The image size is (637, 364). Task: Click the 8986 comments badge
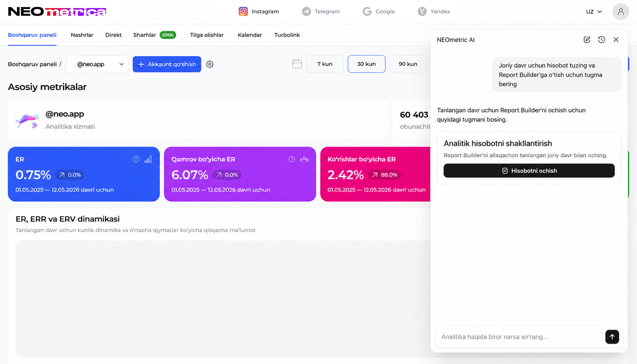tap(168, 35)
